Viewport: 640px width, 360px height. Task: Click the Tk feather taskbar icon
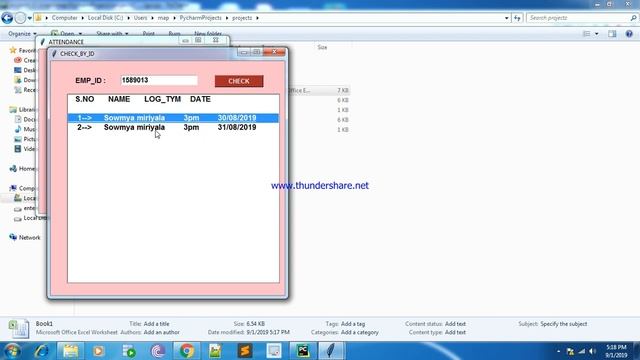point(331,351)
